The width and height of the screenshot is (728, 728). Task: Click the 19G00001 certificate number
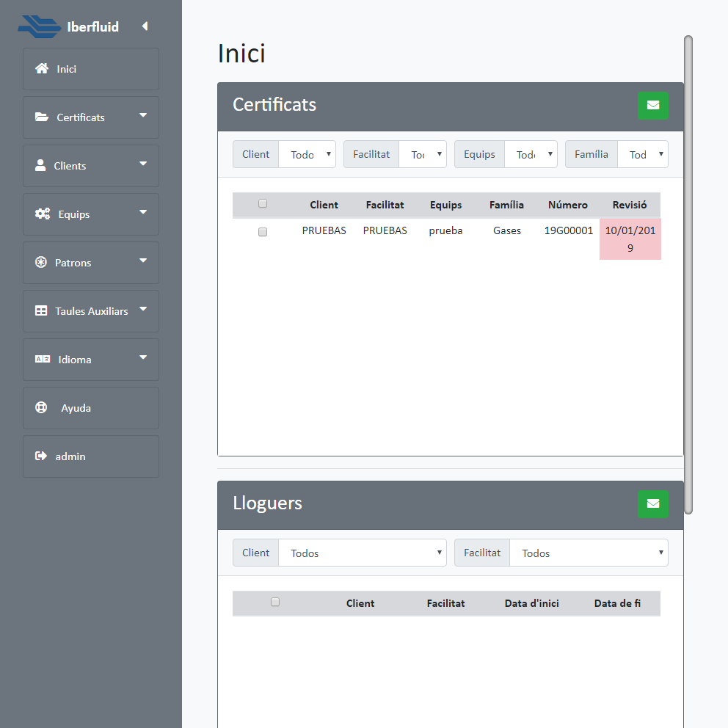(x=568, y=230)
